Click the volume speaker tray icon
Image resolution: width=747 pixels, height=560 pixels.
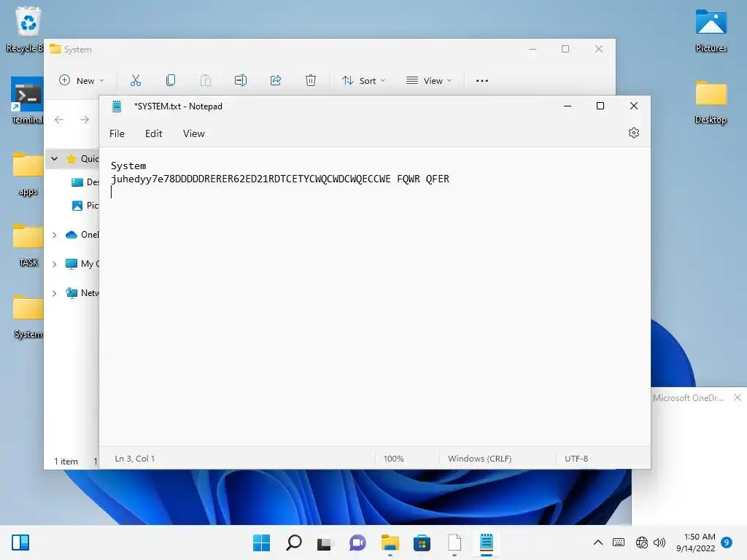point(659,542)
